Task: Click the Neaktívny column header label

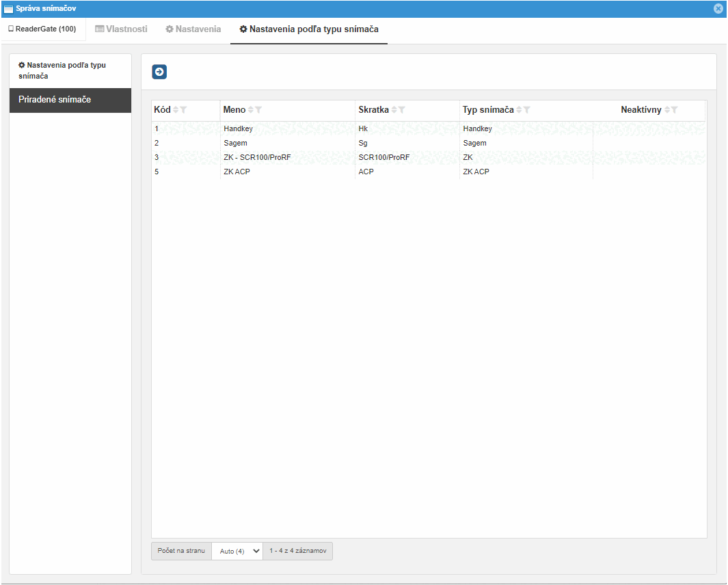Action: coord(641,110)
